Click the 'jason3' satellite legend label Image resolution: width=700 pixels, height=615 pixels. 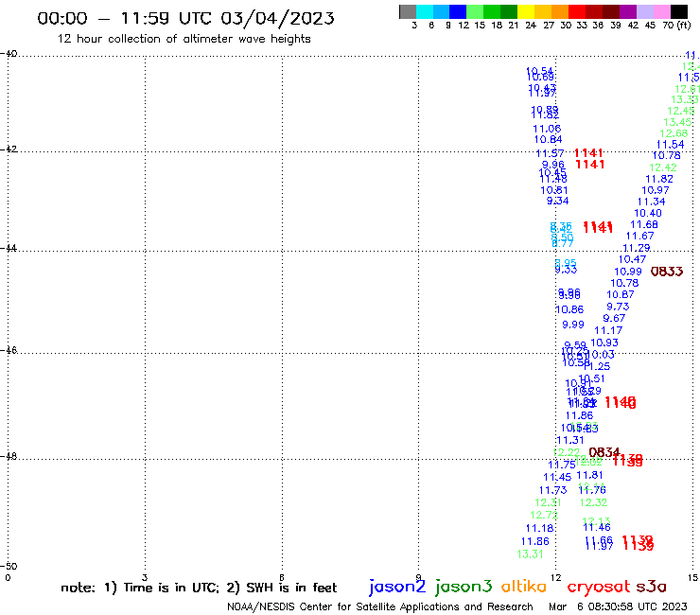(x=464, y=587)
